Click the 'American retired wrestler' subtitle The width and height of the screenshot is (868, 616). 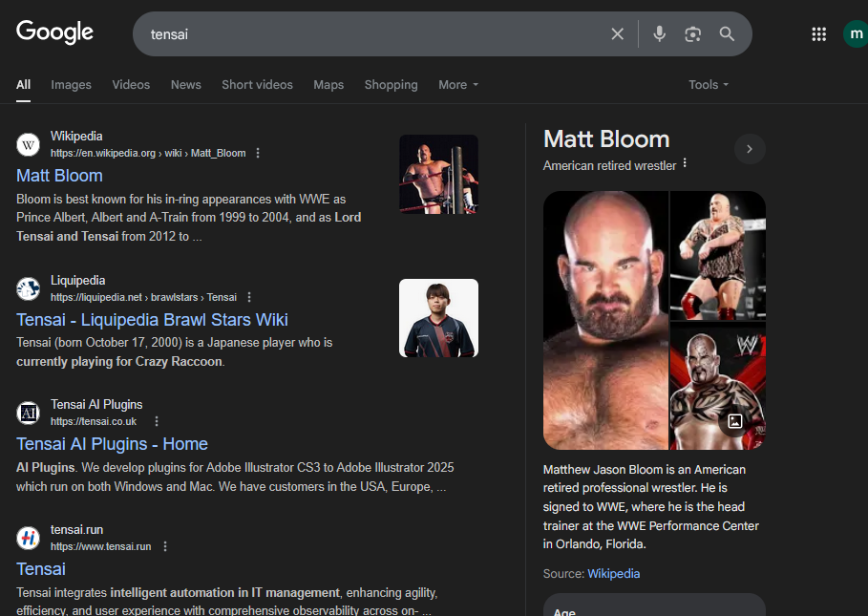609,165
